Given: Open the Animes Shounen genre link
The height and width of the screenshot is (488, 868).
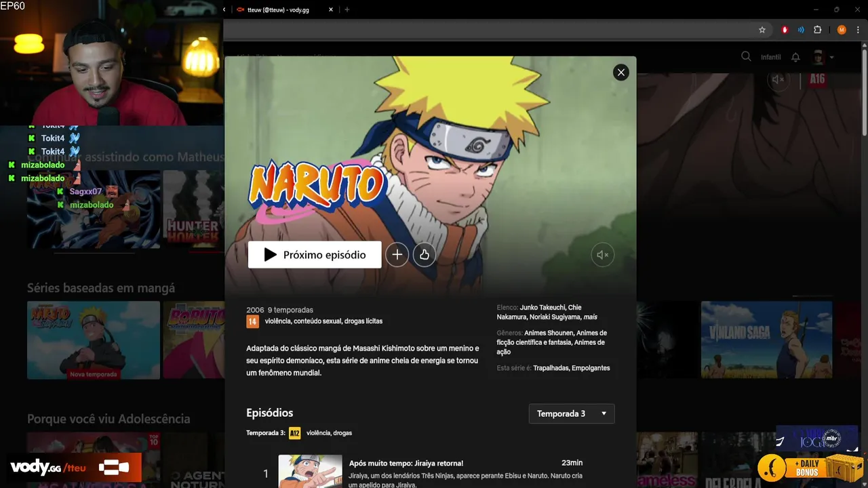Looking at the screenshot, I should [x=548, y=333].
